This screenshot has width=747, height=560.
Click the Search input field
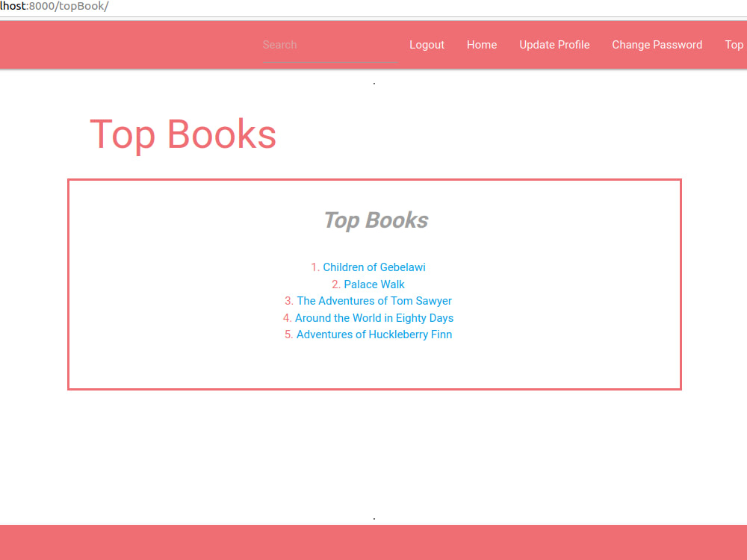coord(329,45)
